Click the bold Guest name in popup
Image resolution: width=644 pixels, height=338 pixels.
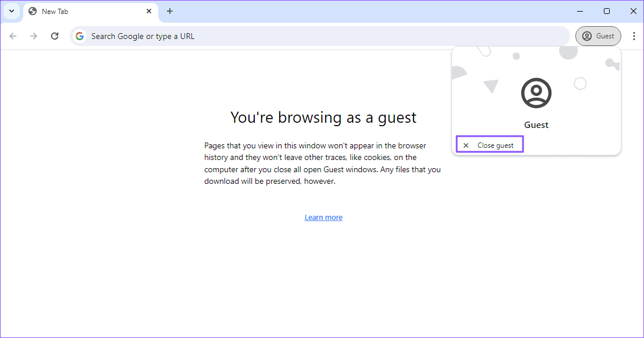(x=536, y=125)
